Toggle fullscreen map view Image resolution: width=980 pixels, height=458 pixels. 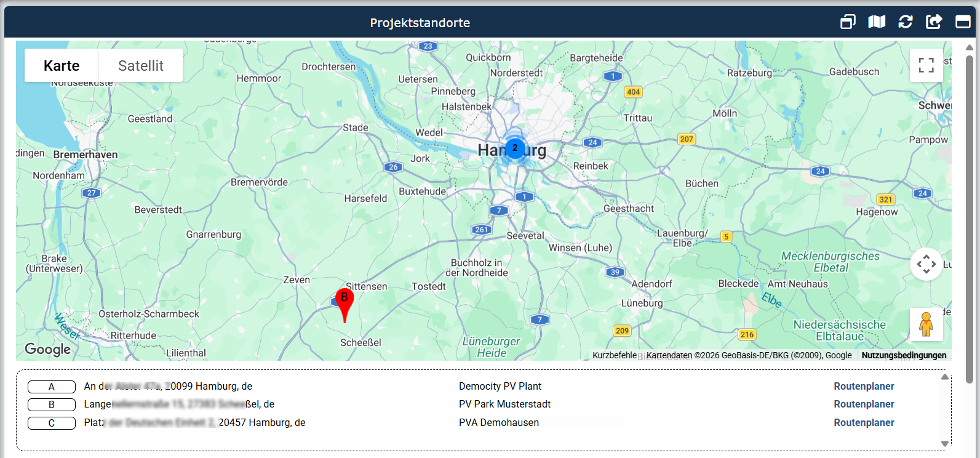(926, 65)
